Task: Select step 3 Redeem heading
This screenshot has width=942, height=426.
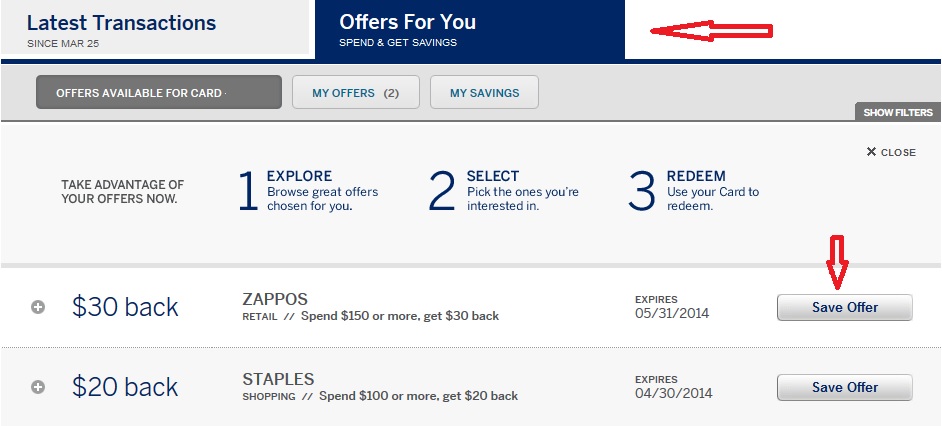Action: click(696, 176)
